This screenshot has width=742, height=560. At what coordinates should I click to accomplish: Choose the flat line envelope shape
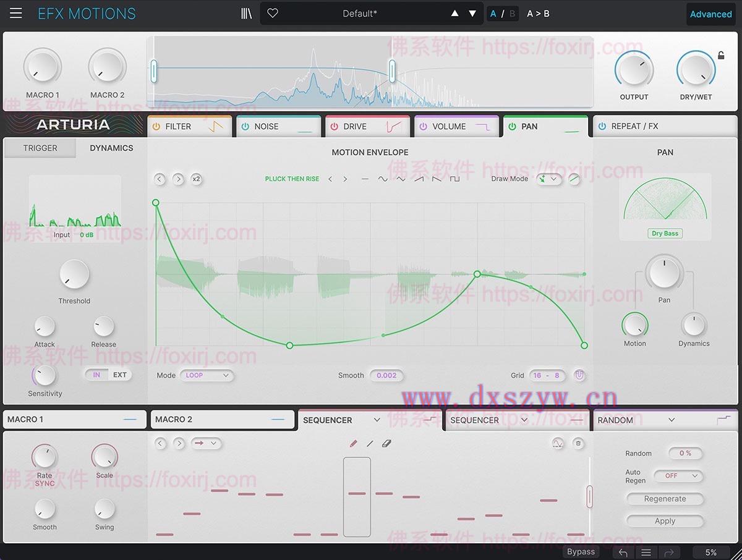(x=365, y=179)
